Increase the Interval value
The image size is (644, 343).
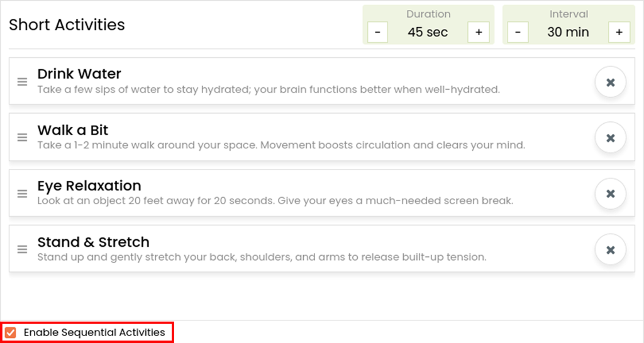tap(619, 32)
